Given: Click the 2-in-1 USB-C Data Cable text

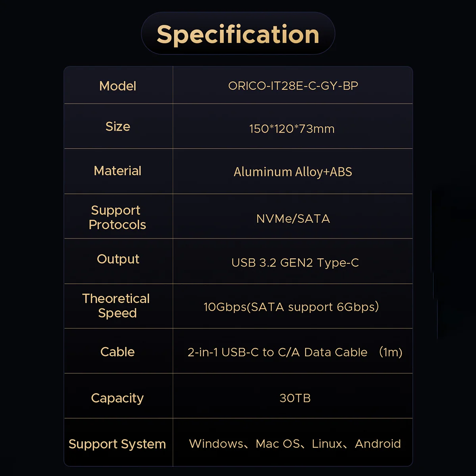Looking at the screenshot, I should [x=278, y=352].
